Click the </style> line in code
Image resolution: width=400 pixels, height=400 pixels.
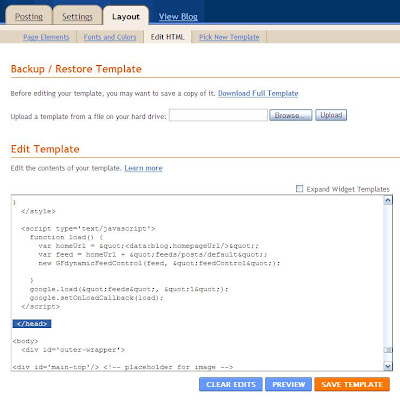tap(38, 211)
